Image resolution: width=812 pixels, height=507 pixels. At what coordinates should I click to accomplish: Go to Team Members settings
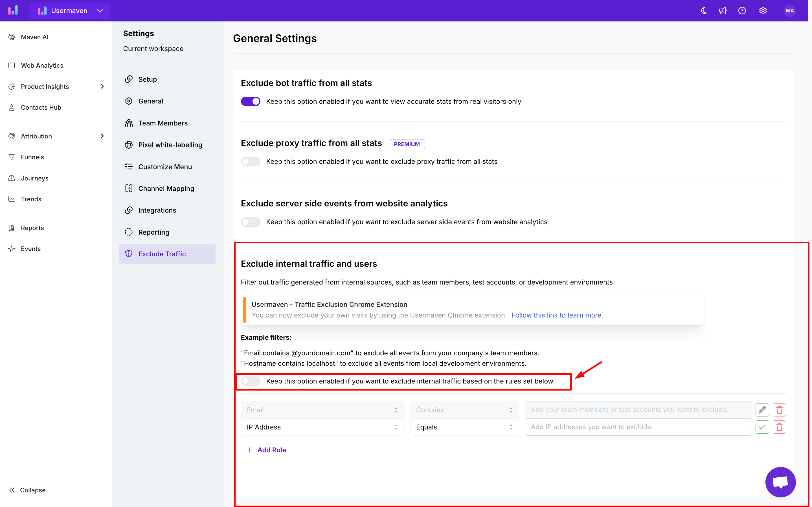click(x=163, y=123)
